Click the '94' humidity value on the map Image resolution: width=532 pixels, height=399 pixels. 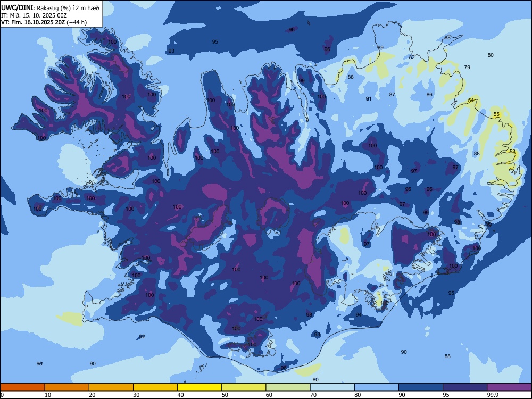359,315
